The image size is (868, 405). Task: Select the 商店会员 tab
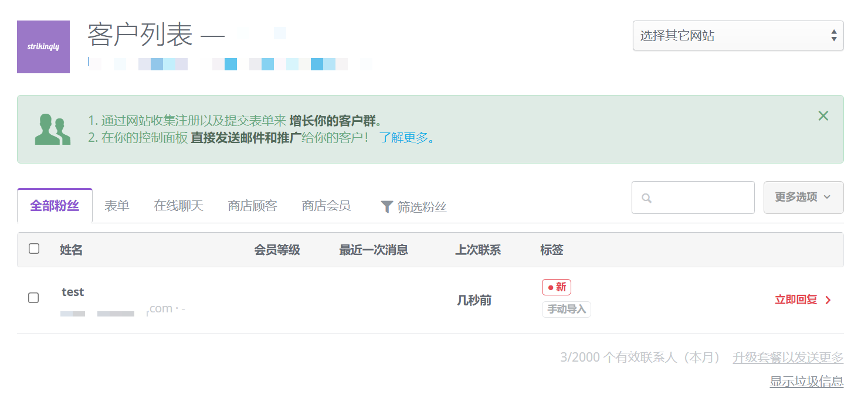[x=326, y=206]
